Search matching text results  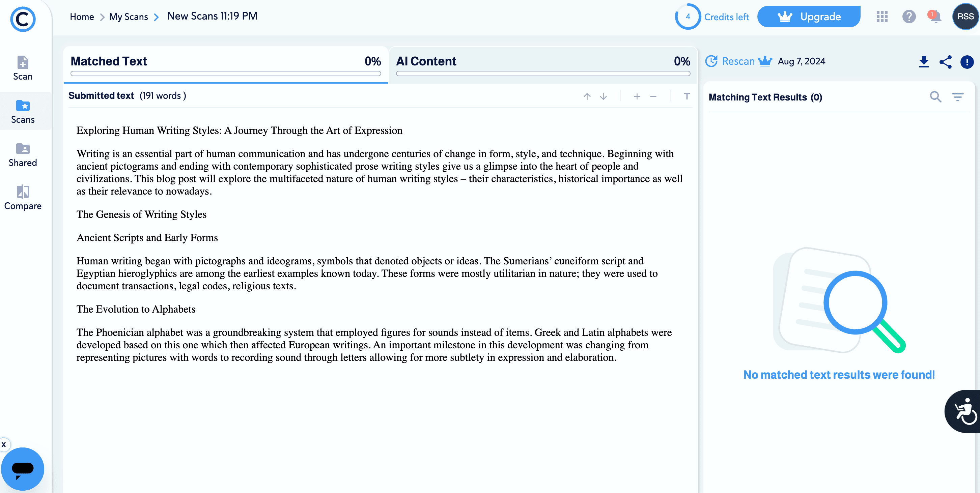pos(935,97)
